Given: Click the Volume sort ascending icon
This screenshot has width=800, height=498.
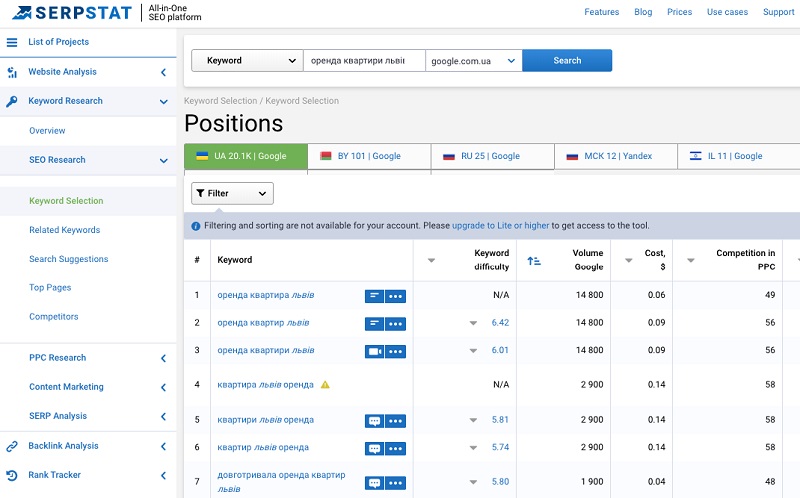Looking at the screenshot, I should pos(534,261).
